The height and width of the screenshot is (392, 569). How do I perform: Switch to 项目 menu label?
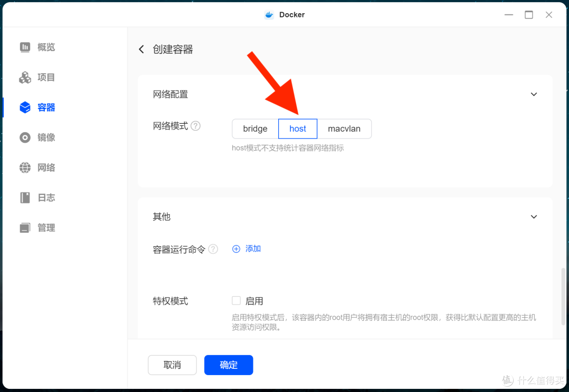[x=46, y=77]
